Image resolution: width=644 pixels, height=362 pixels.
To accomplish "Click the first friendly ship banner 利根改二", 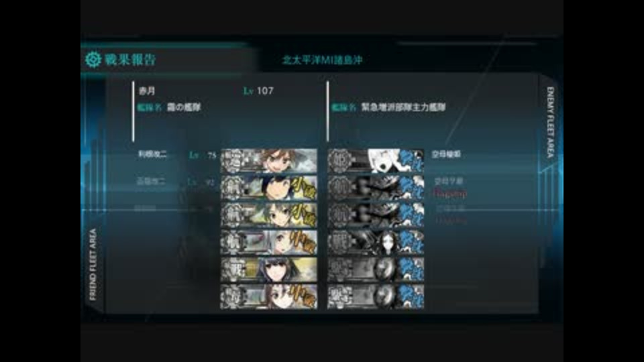I will point(268,161).
